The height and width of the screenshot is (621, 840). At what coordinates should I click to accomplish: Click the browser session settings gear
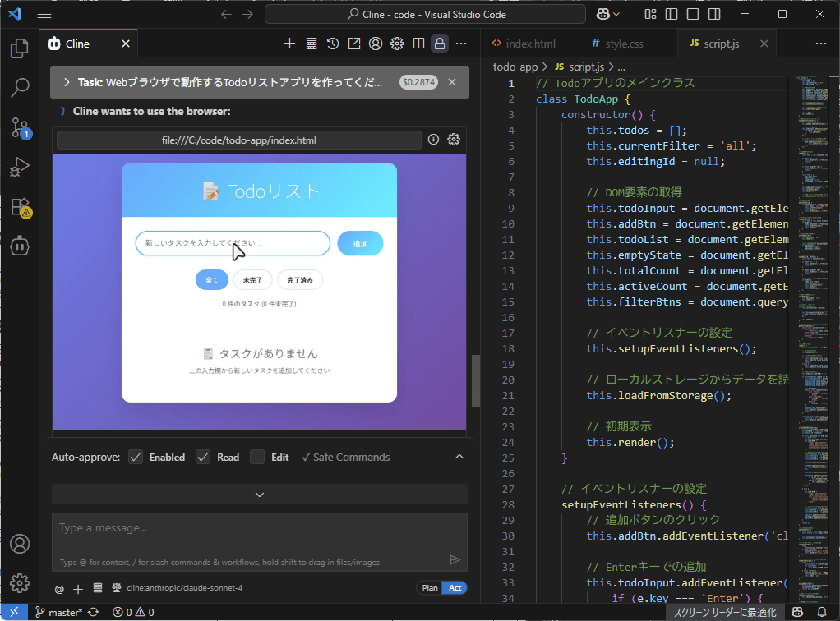pyautogui.click(x=453, y=140)
